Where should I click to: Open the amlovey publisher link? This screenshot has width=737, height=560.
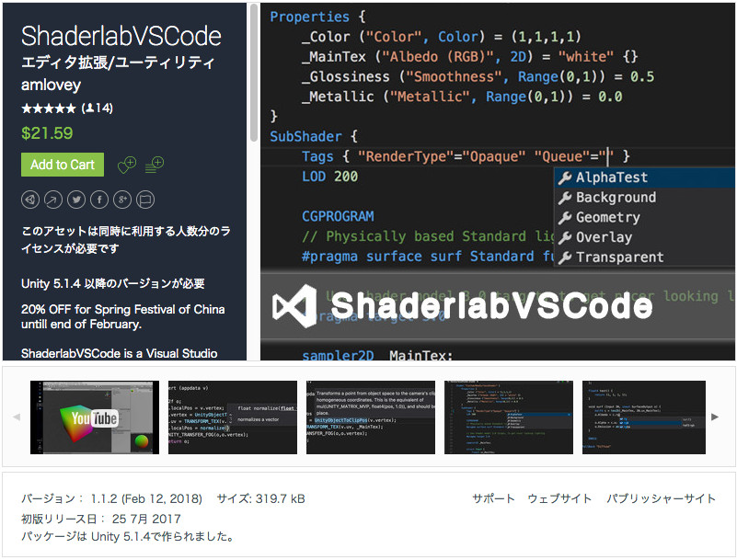52,85
